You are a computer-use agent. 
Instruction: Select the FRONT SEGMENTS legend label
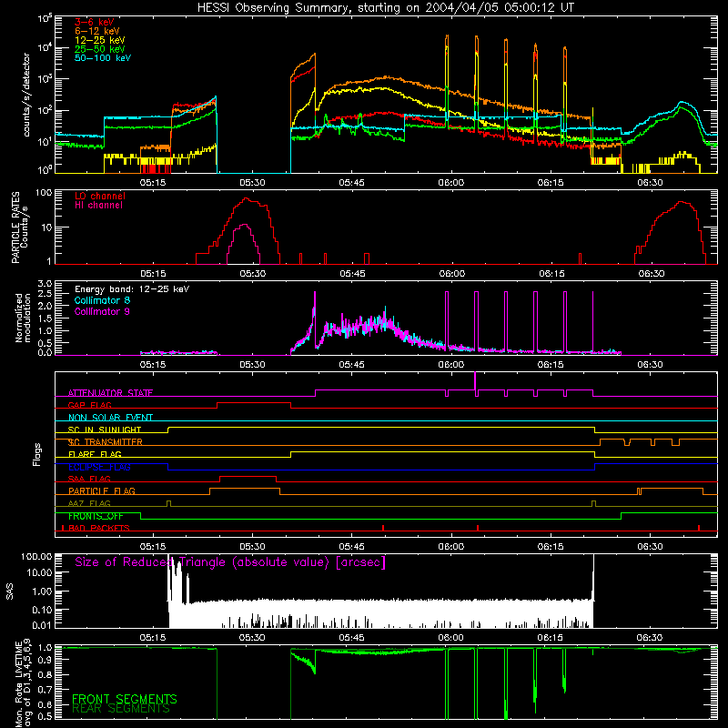click(125, 699)
